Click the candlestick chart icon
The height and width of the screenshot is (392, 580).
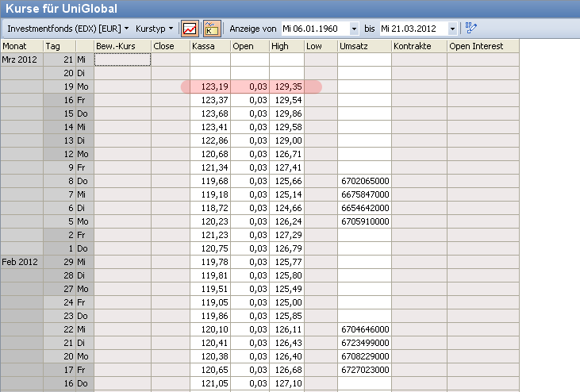click(x=212, y=28)
